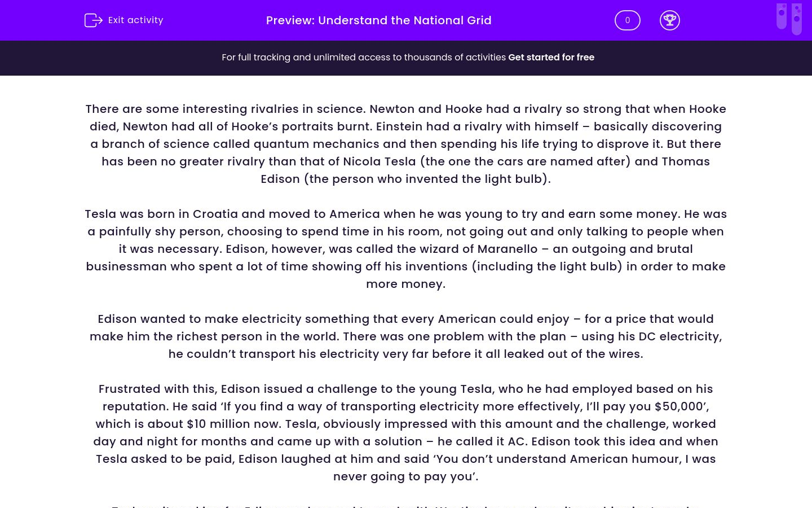Click the taller right test tube decoration
Screen dimensions: 812x508
click(x=797, y=19)
